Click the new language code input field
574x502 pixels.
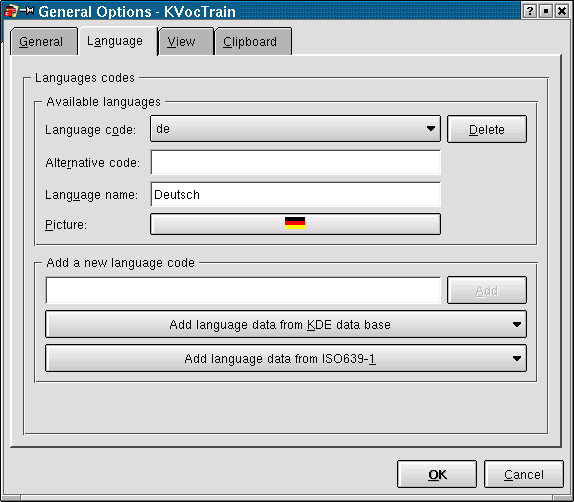tap(243, 290)
